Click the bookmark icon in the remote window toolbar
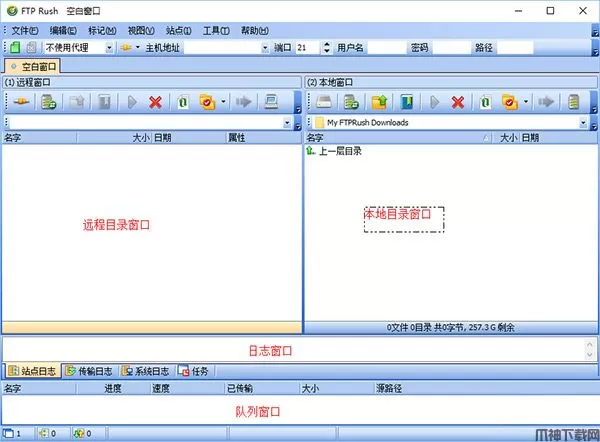This screenshot has width=600, height=442. (104, 102)
